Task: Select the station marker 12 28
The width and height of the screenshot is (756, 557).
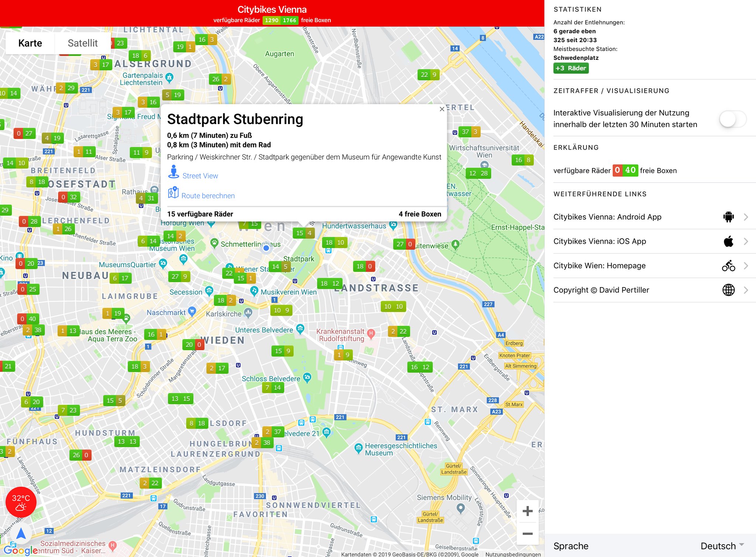Action: [x=478, y=173]
